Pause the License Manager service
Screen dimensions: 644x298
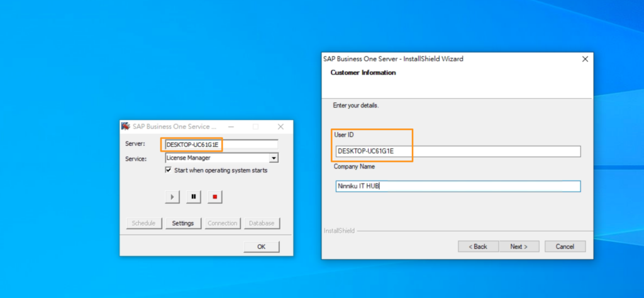194,197
